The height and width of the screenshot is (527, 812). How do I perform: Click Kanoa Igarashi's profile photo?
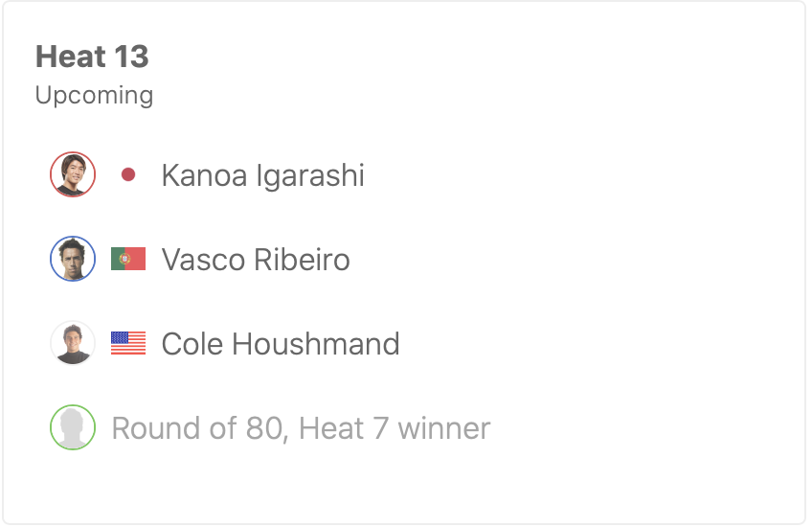coord(73,175)
